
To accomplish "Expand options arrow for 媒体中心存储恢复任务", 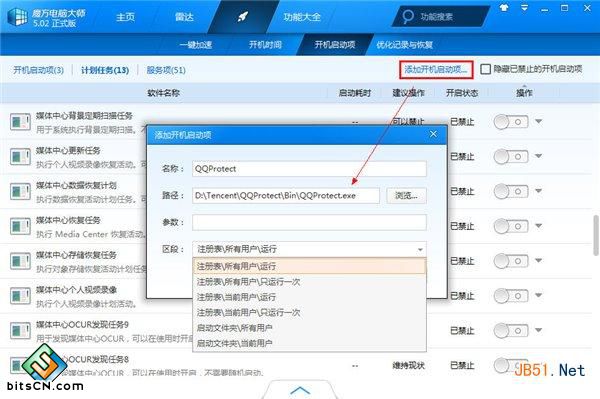I will [539, 261].
